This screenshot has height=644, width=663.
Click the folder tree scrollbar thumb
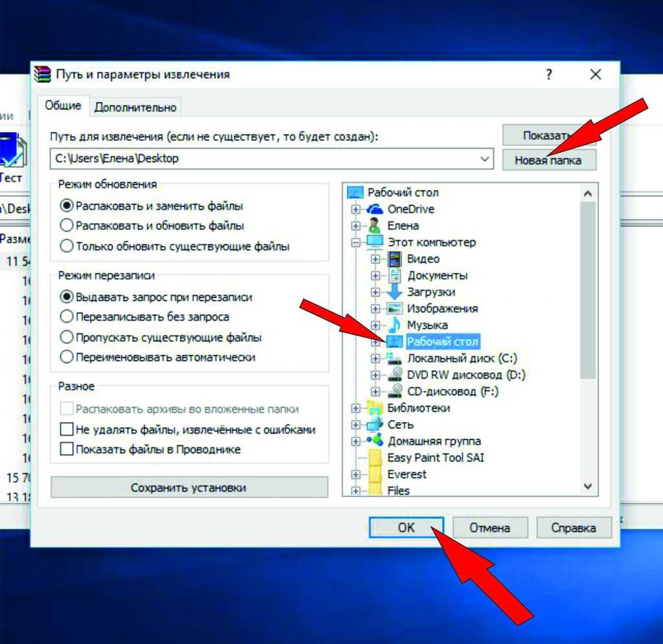(x=587, y=291)
